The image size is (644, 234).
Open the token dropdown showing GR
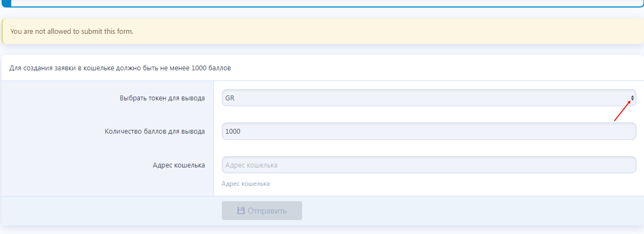[x=429, y=98]
